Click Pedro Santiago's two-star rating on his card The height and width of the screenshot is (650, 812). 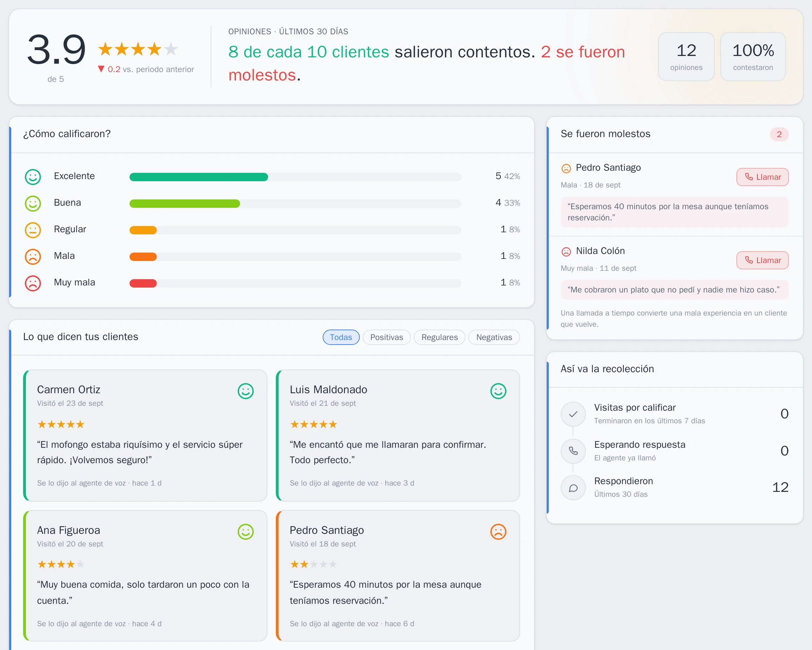point(313,564)
